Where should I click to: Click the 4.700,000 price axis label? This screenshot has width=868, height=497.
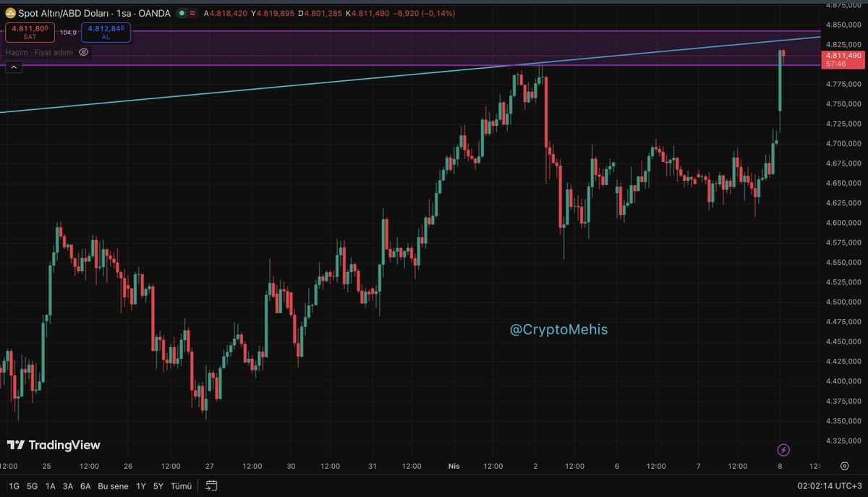coord(843,143)
